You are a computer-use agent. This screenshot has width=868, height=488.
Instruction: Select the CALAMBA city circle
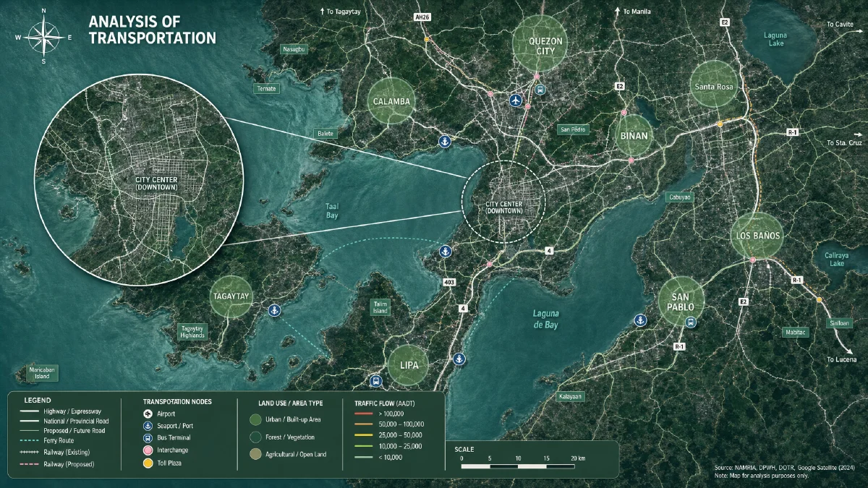392,102
